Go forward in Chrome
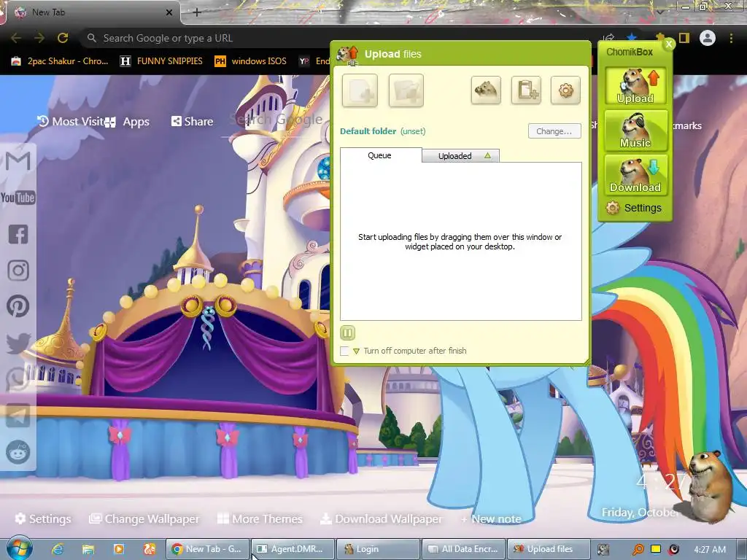 tap(39, 38)
